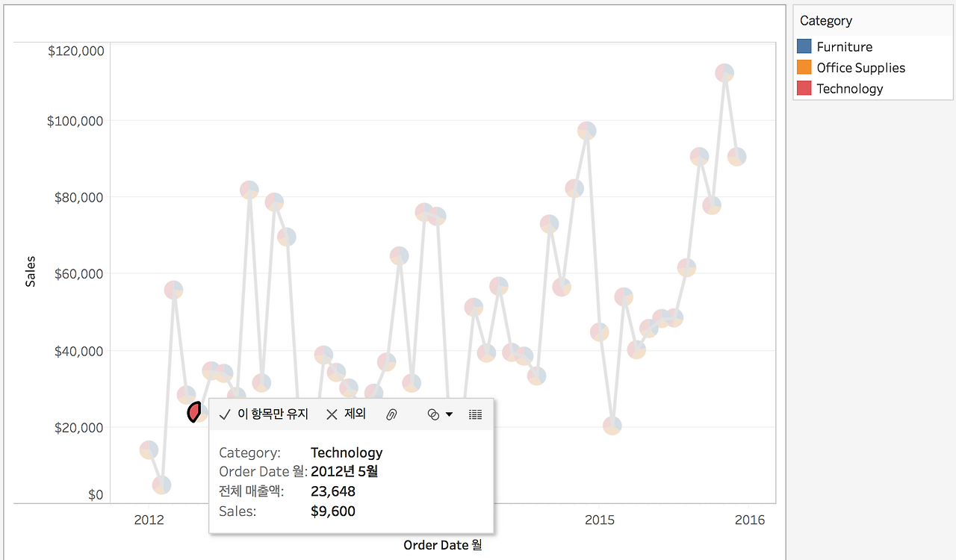Open the view data table icon

pos(475,414)
